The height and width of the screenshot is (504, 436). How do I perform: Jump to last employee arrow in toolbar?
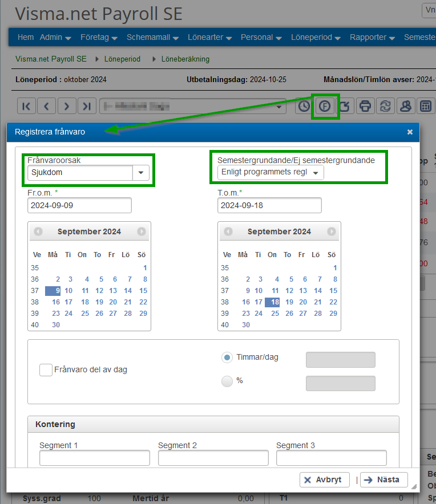click(x=87, y=106)
